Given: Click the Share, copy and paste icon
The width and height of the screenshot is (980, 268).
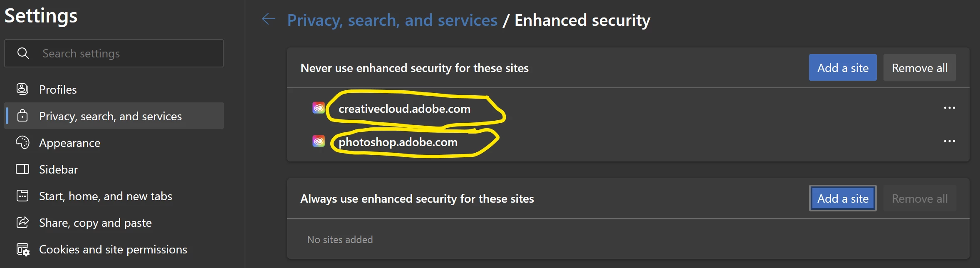Looking at the screenshot, I should pyautogui.click(x=22, y=222).
